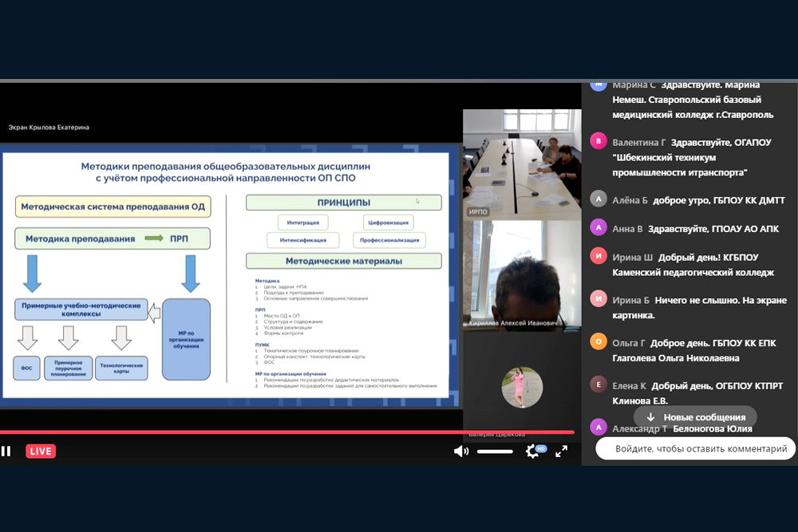
Task: Open Валентина Г's avatar in the chat
Action: coord(598,141)
